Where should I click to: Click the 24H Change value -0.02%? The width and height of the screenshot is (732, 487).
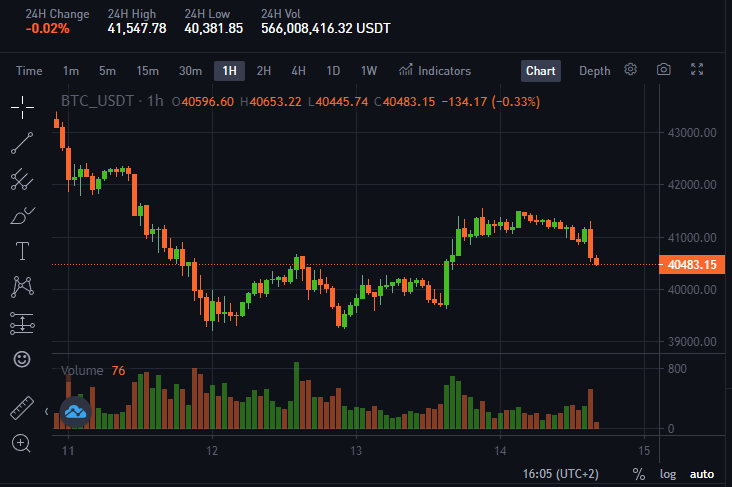[x=47, y=28]
